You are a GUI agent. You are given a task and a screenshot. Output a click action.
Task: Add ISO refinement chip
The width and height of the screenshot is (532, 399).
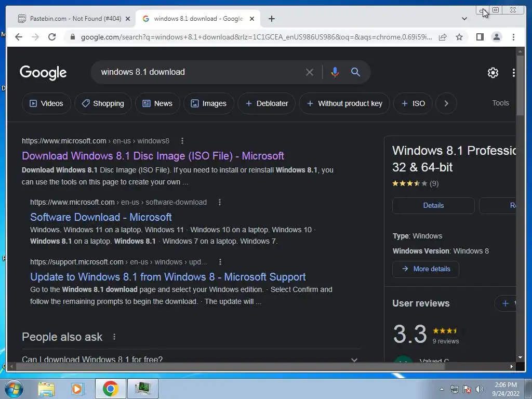click(413, 103)
